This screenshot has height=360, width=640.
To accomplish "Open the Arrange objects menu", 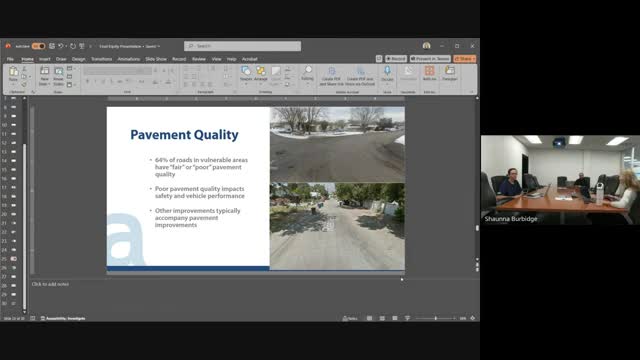I will [260, 75].
